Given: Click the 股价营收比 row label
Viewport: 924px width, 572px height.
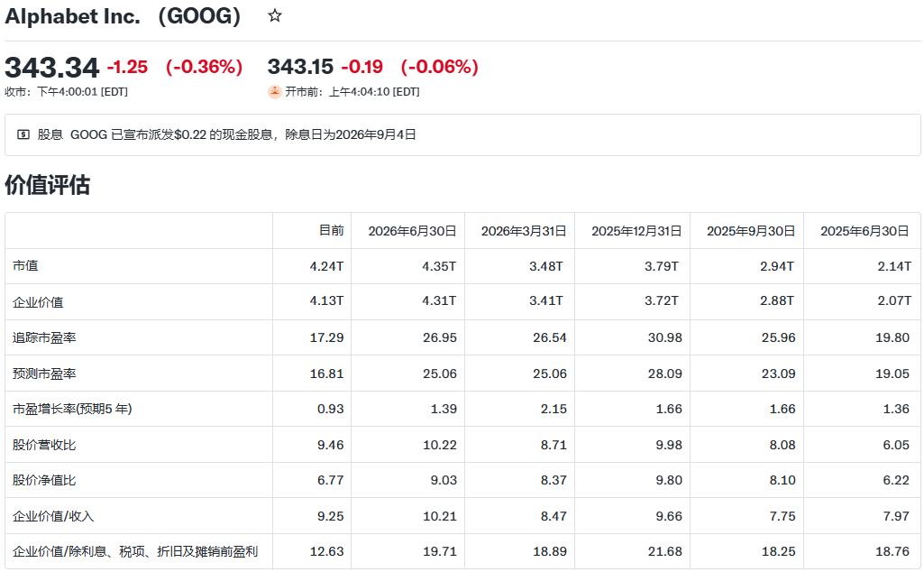Looking at the screenshot, I should click(x=44, y=445).
